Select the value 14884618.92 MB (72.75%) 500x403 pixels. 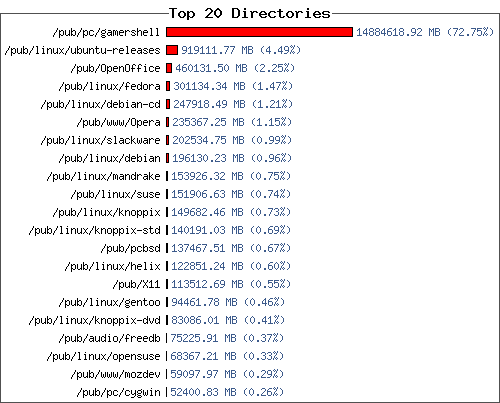pos(425,32)
